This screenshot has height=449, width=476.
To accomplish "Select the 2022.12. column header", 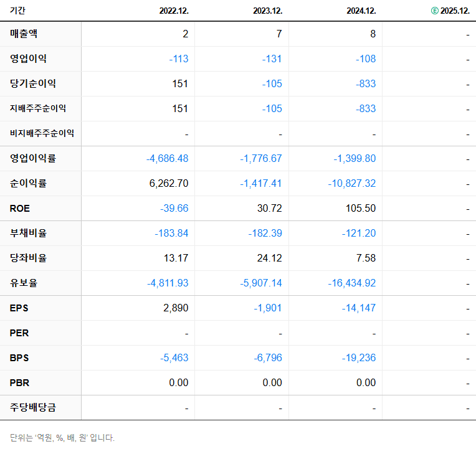I will 174,11.
